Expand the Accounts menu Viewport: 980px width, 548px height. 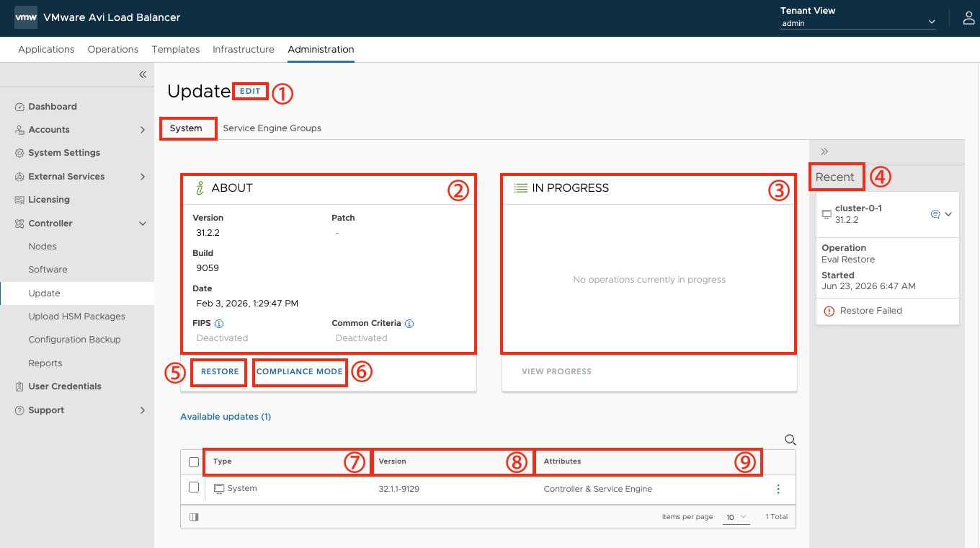pyautogui.click(x=143, y=130)
